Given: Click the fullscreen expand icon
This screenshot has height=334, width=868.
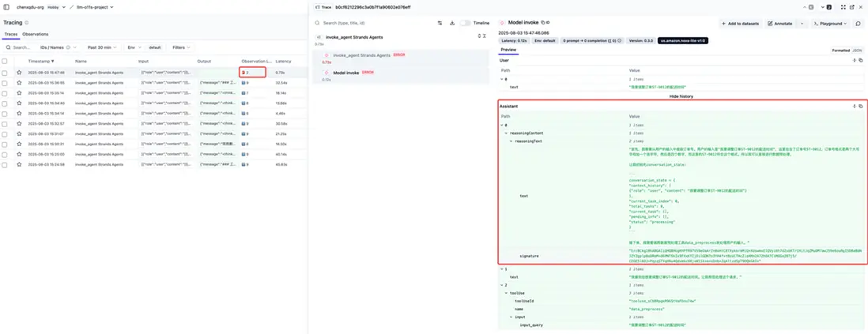Looking at the screenshot, I should (843, 7).
